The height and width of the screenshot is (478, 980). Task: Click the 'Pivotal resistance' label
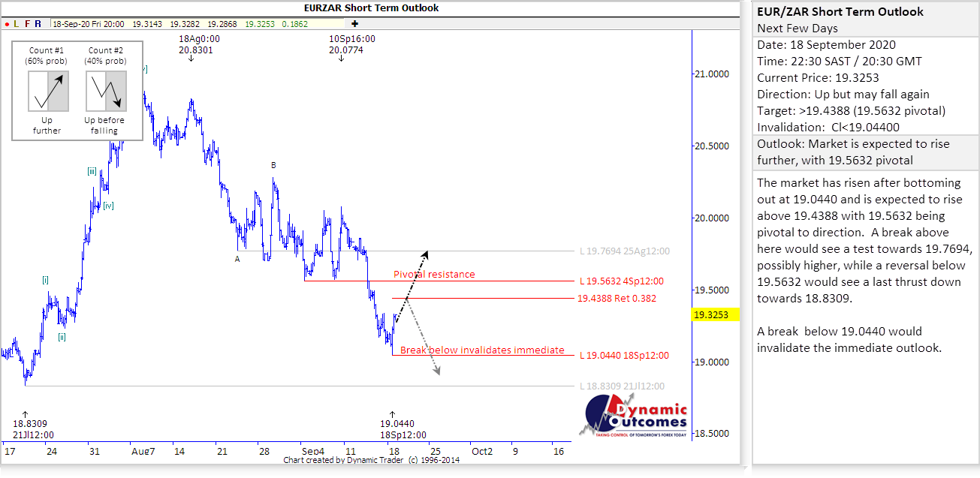(434, 274)
